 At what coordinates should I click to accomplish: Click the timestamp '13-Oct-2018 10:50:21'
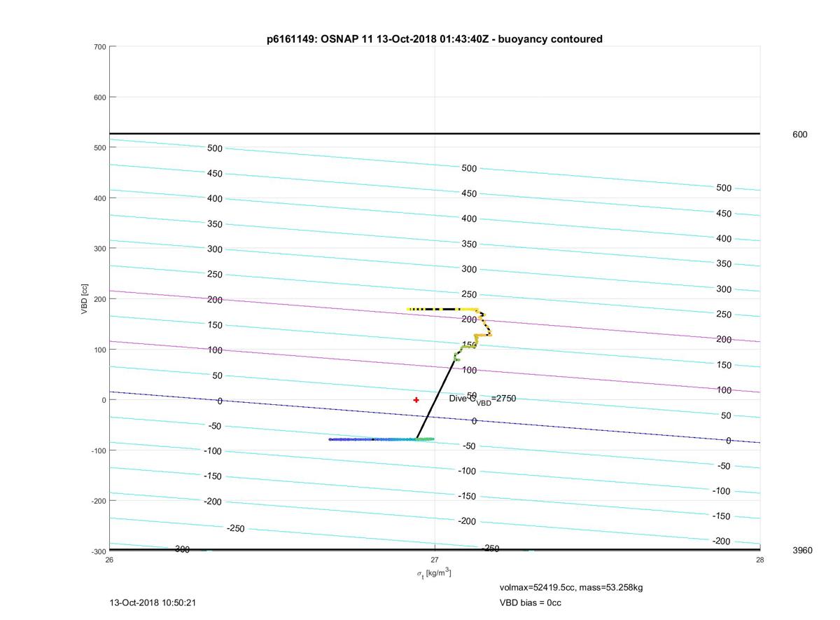tap(153, 602)
